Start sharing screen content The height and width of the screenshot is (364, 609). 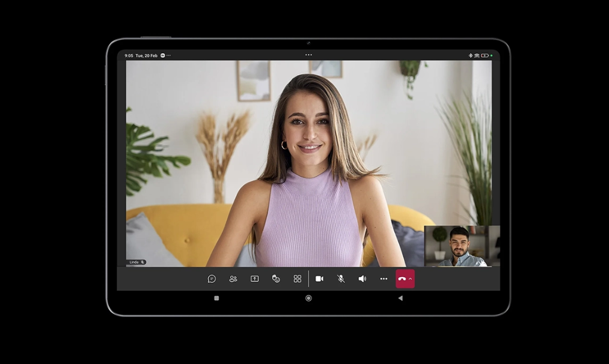coord(254,279)
